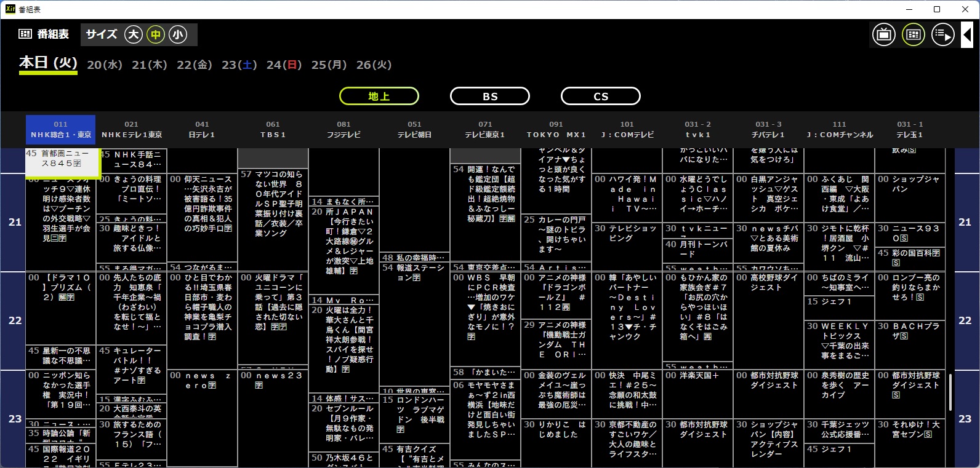Open ロンドンハーツ program on テレビ朝日
Viewport: 980px width, 468px height.
(x=415, y=418)
